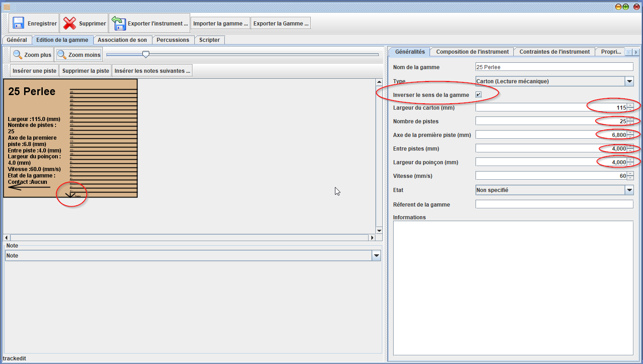Expand the Etat dropdown list
Screen dimensions: 643x364
pyautogui.click(x=629, y=190)
